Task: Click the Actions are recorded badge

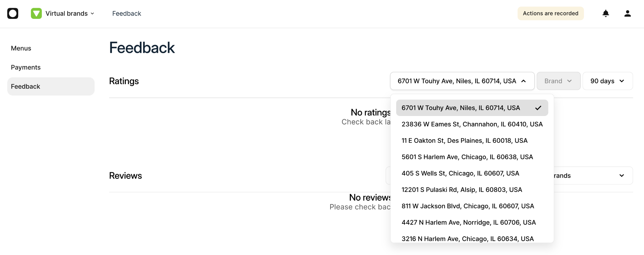Action: pos(551,13)
